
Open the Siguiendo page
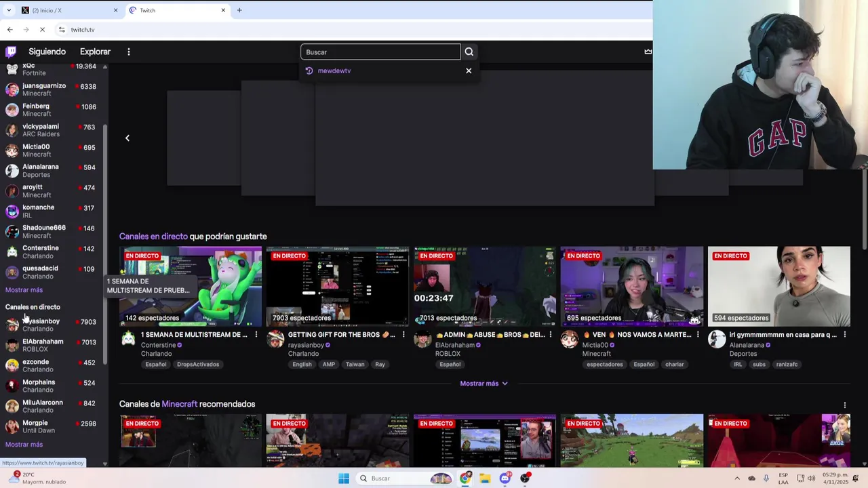click(x=47, y=52)
